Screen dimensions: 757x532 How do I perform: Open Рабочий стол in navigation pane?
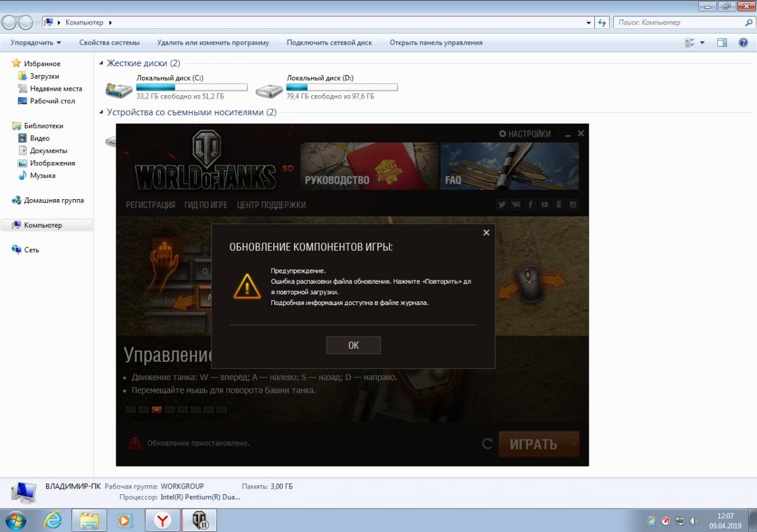(x=52, y=101)
